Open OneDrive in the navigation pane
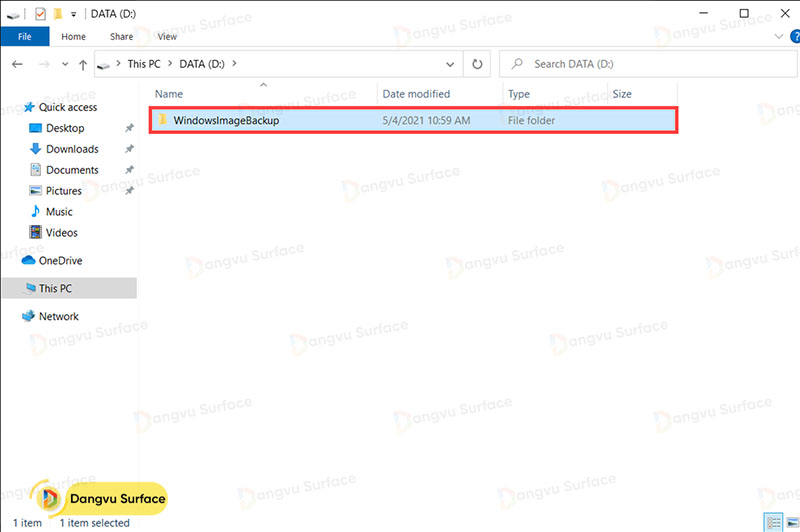This screenshot has width=800, height=532. pos(61,261)
